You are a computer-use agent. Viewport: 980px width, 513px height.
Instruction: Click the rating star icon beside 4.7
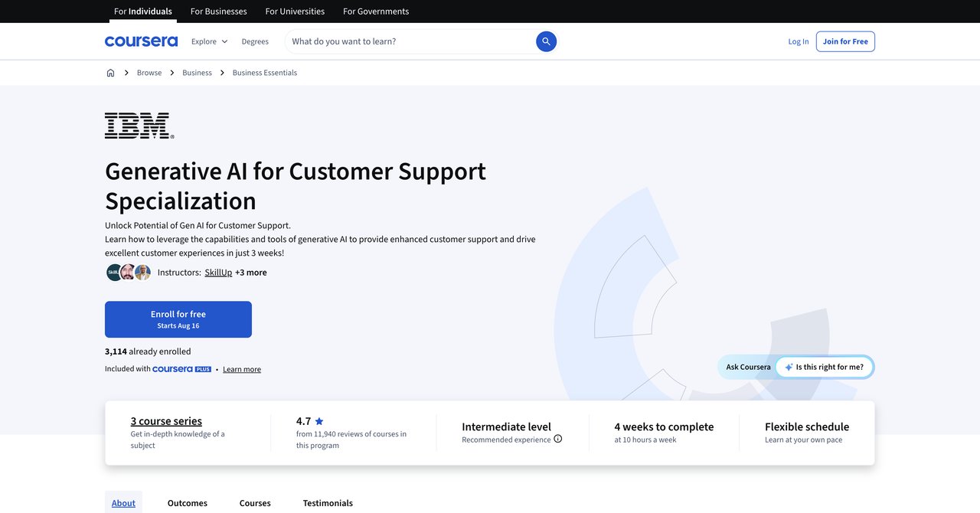coord(319,421)
